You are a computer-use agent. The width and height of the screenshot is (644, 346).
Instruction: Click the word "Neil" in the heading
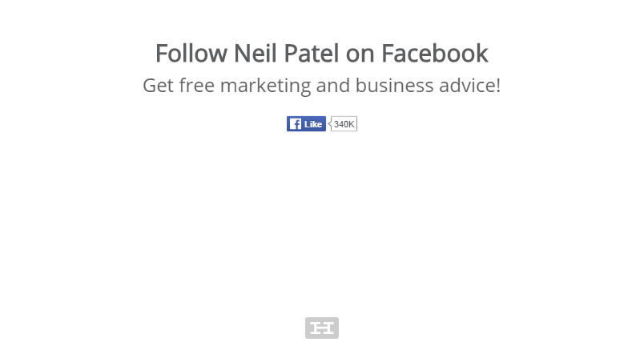(x=255, y=54)
